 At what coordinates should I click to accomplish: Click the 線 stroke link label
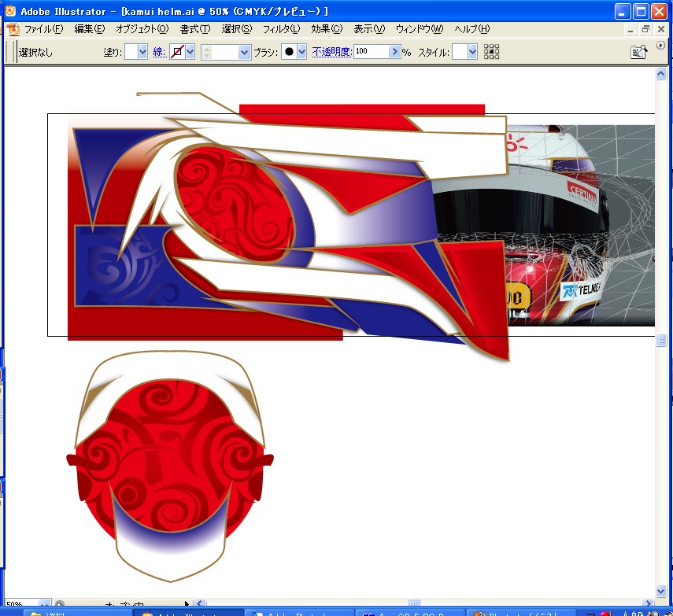pyautogui.click(x=159, y=52)
